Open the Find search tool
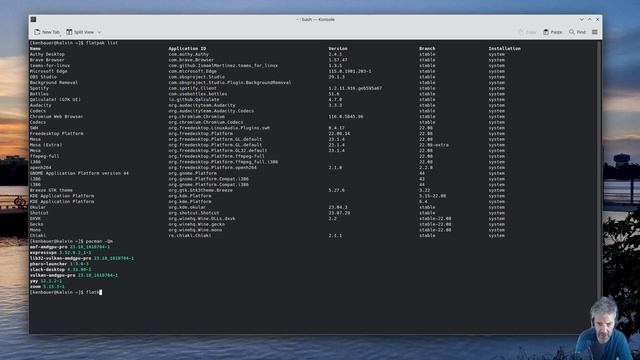 [x=577, y=32]
